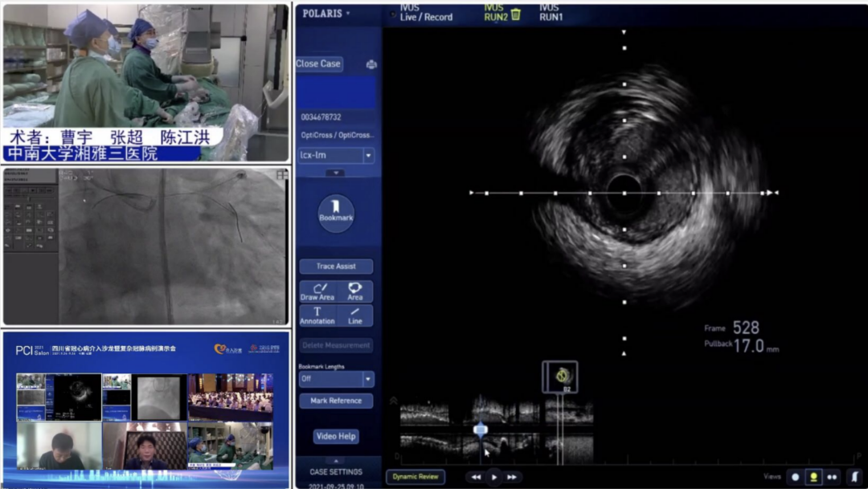Delete IVUS RUN2 with trash icon
The height and width of the screenshot is (489, 868).
coord(515,14)
